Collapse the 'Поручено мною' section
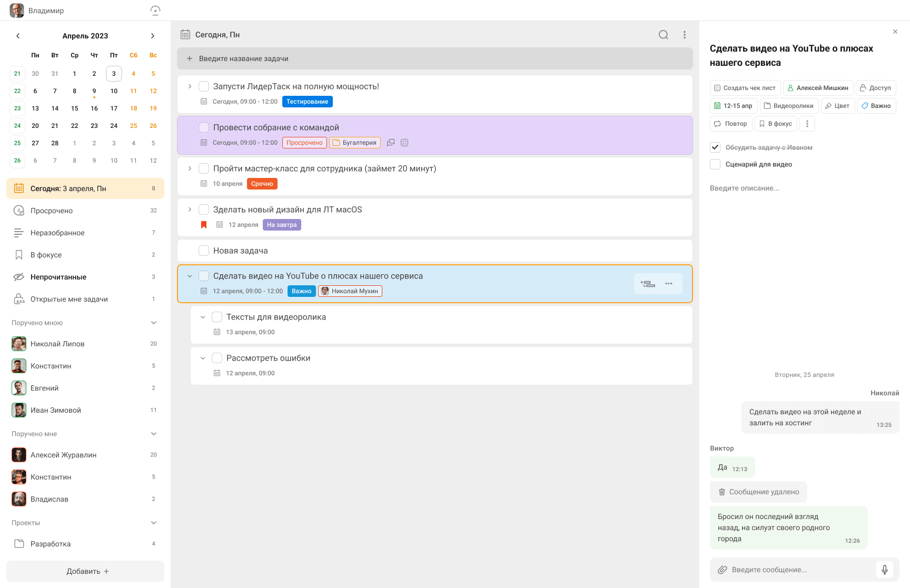The width and height of the screenshot is (910, 588). tap(154, 323)
